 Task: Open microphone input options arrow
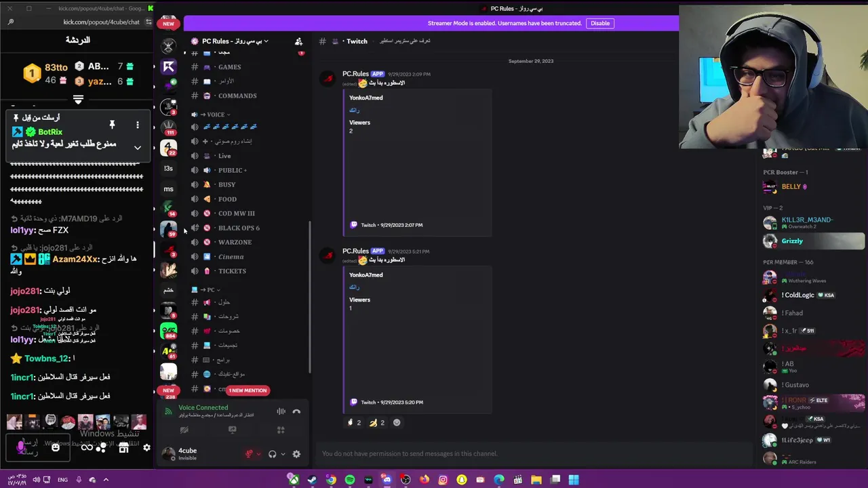258,454
